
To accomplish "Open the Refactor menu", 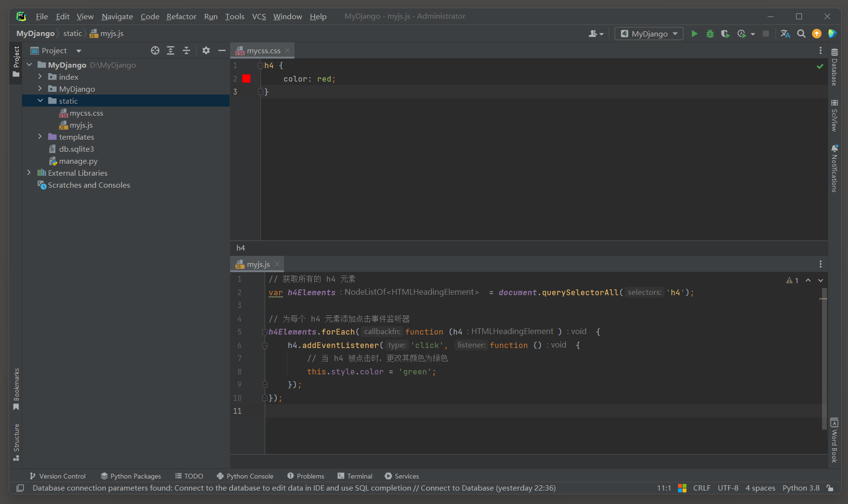I will click(181, 16).
